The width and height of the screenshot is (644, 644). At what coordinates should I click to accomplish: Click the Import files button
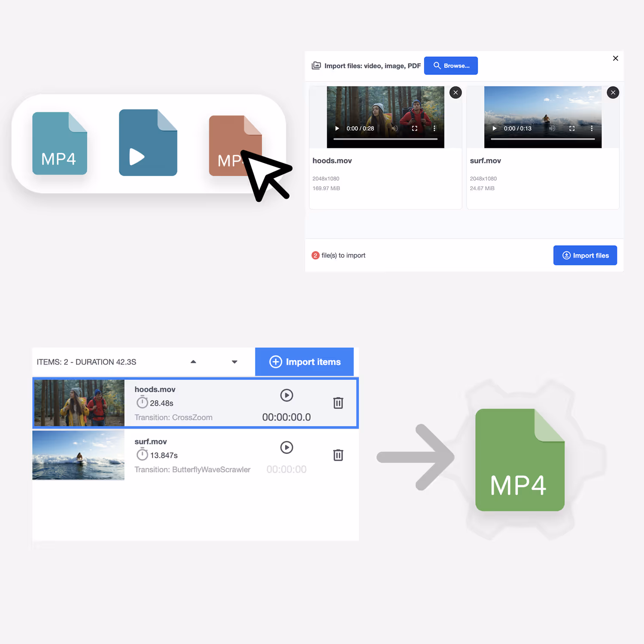point(585,255)
